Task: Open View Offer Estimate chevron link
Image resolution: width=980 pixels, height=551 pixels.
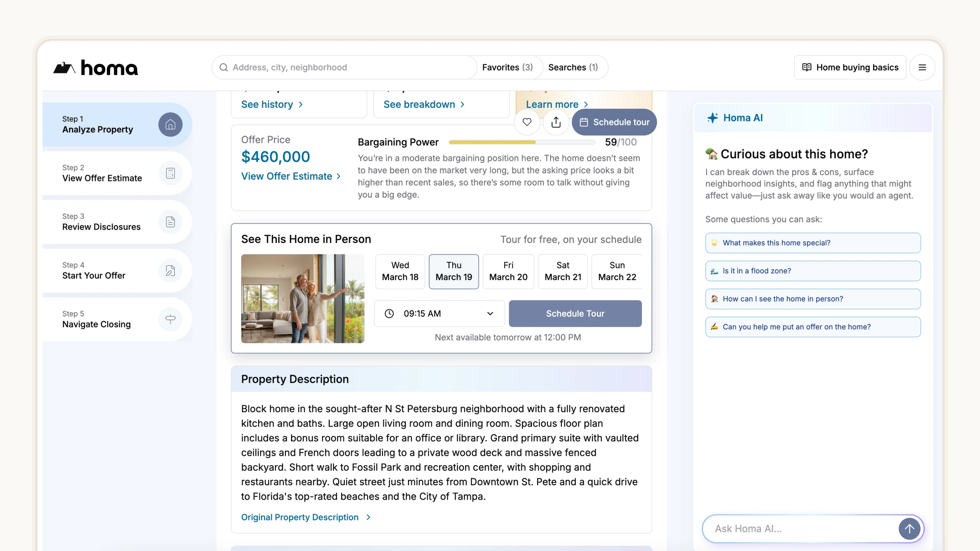Action: tap(291, 176)
